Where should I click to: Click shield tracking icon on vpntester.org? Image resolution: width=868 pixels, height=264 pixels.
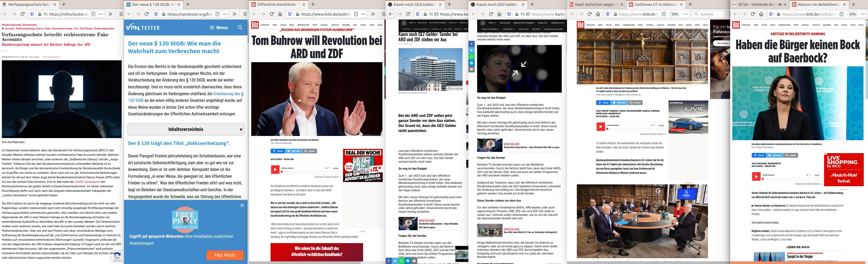coord(156,14)
